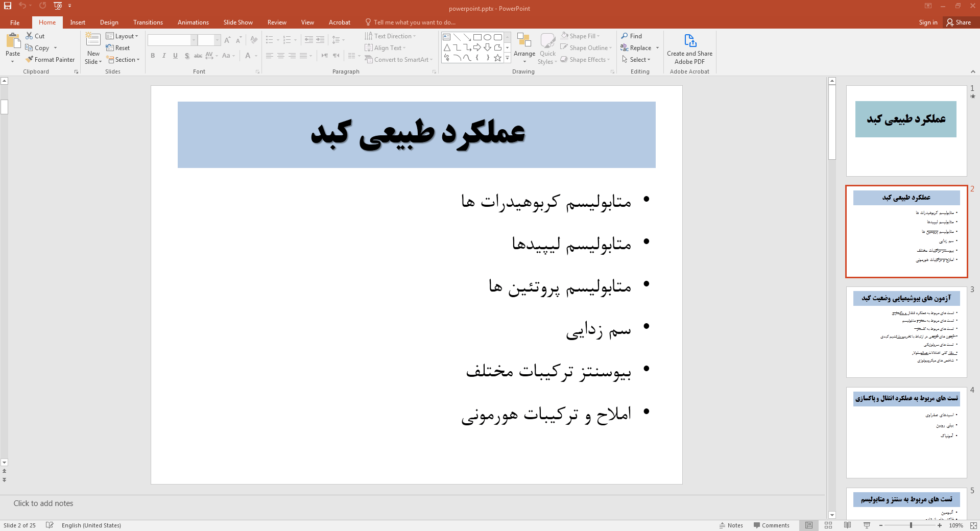
Task: Switch to the Animations tab
Action: 193,22
